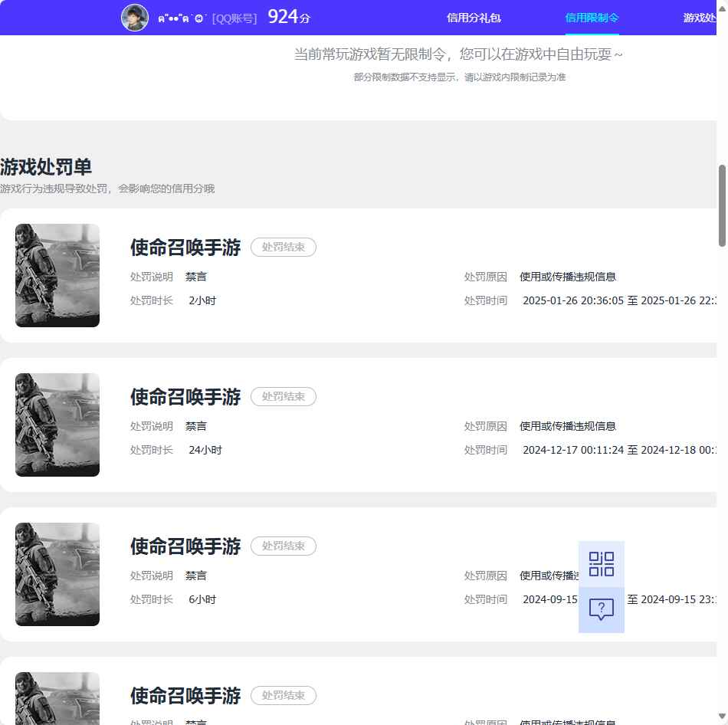Click the 2小时 penalty duration value
Screen dimensions: 728x725
(x=202, y=300)
